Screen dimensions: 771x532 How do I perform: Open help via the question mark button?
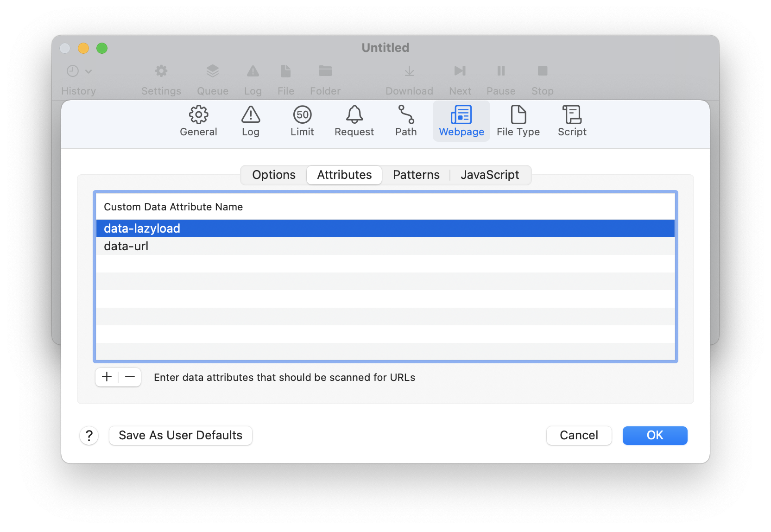pyautogui.click(x=89, y=435)
